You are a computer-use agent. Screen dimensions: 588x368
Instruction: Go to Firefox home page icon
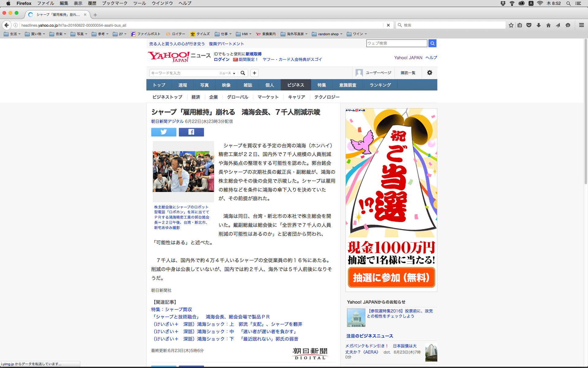pyautogui.click(x=548, y=25)
